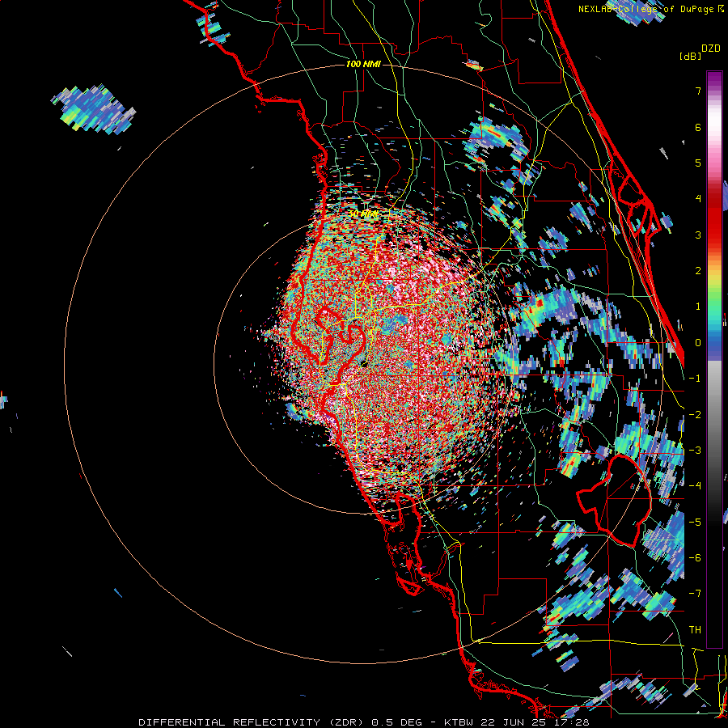
Task: Click the "1" value on the scale
Action: [698, 307]
